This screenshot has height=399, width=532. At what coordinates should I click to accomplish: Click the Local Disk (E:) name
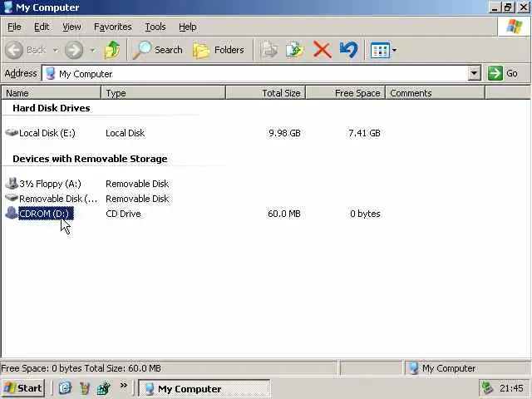[x=47, y=133]
